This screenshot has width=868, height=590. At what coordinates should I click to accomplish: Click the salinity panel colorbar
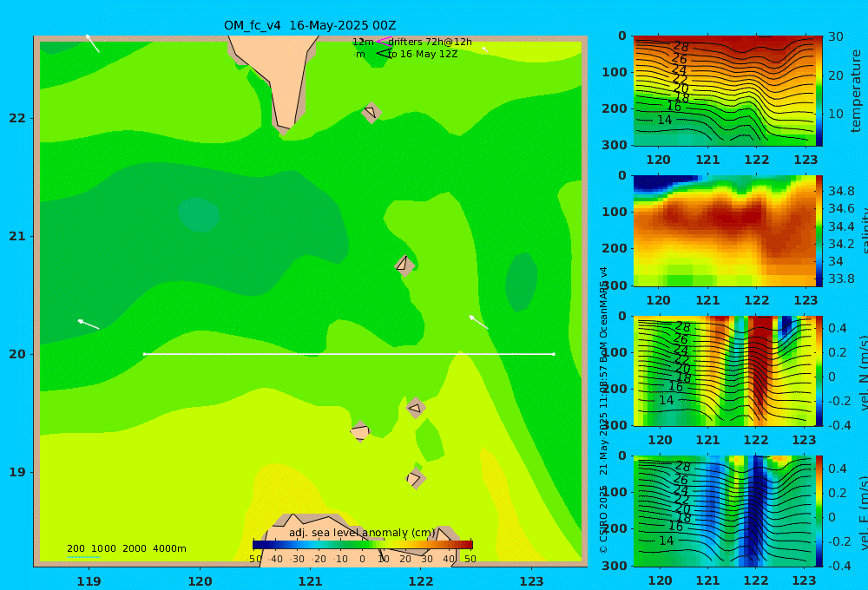[819, 231]
